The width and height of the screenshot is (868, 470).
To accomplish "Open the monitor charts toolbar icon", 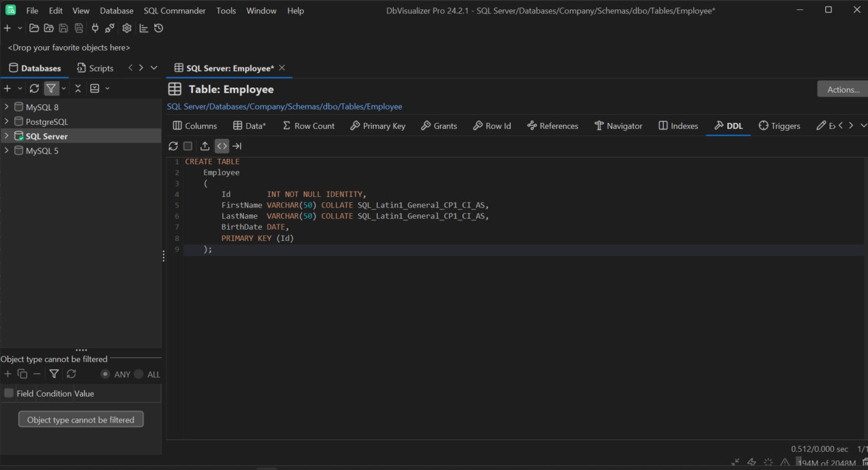I will tap(143, 27).
